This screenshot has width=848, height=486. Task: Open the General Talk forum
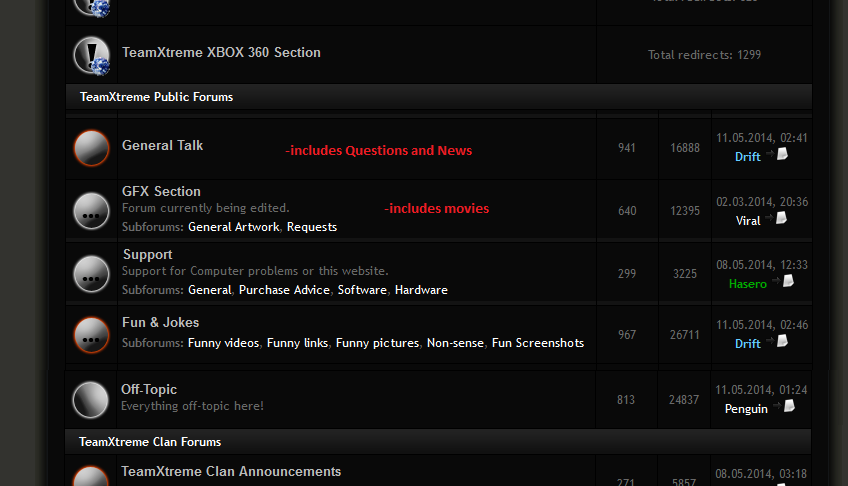click(x=162, y=145)
